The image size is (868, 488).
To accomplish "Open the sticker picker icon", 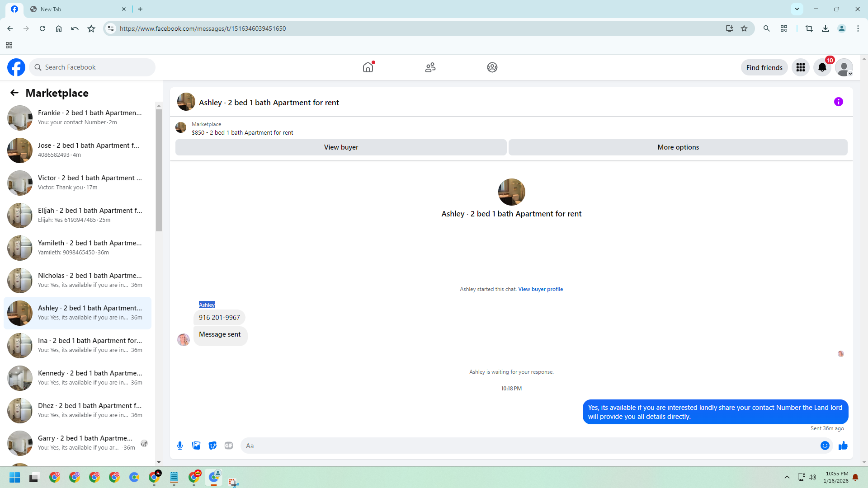I will (212, 446).
